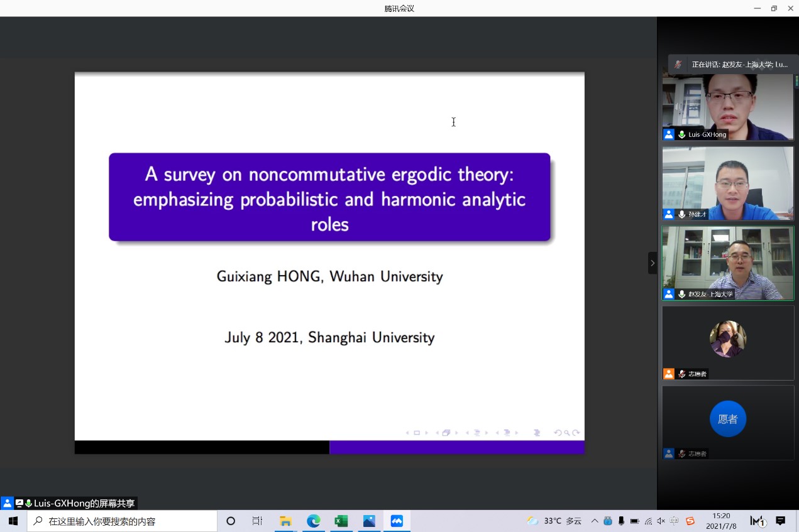The height and width of the screenshot is (532, 799).
Task: Open Microsoft Edge from taskbar
Action: [313, 521]
